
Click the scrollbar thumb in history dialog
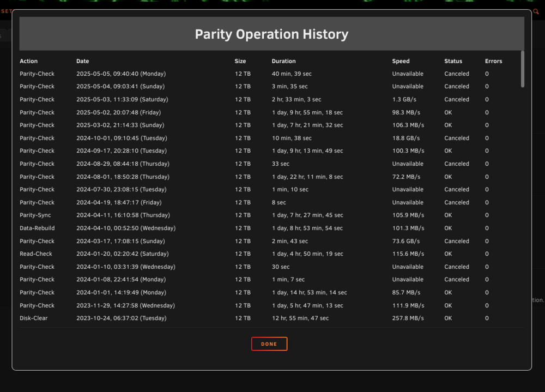[523, 69]
